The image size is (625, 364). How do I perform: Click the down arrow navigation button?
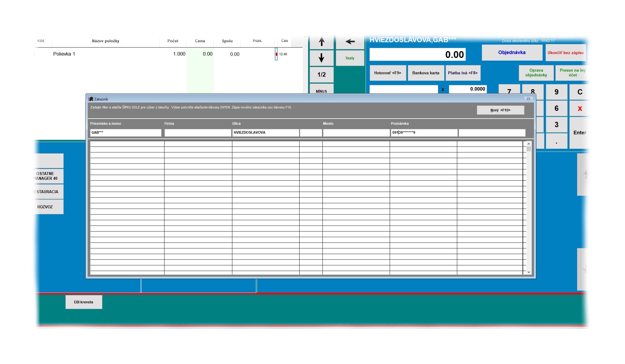pyautogui.click(x=321, y=58)
